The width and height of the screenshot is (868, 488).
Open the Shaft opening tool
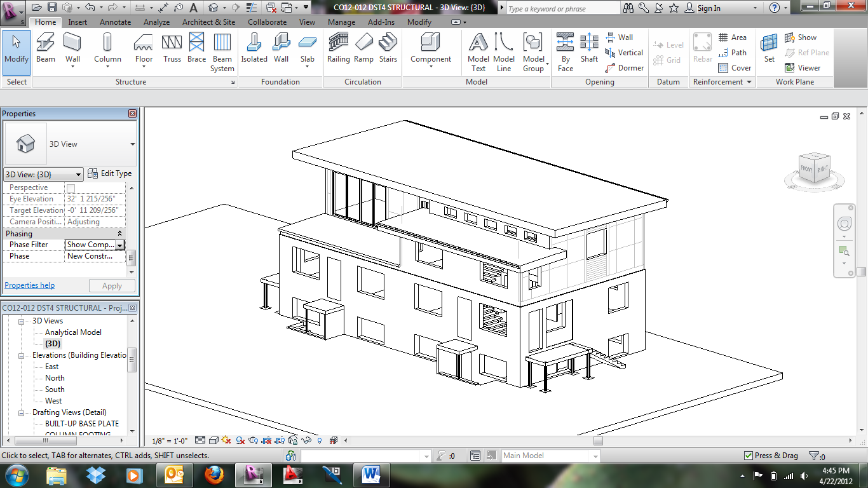point(589,51)
